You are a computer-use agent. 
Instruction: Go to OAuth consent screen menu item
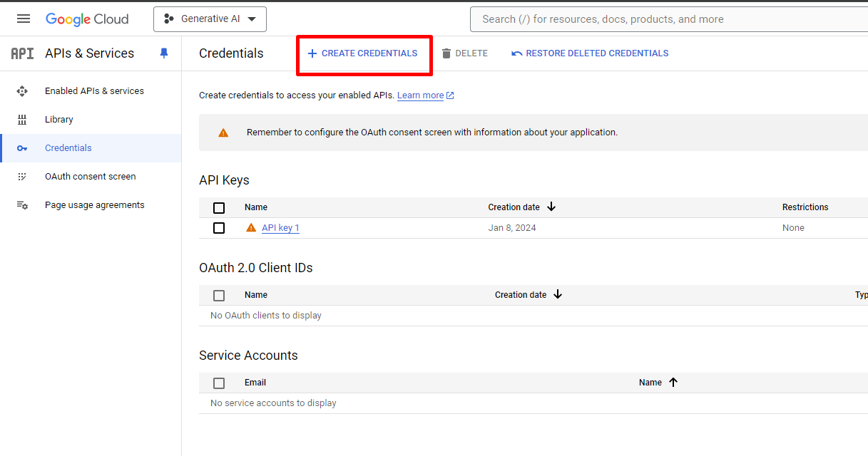(90, 177)
